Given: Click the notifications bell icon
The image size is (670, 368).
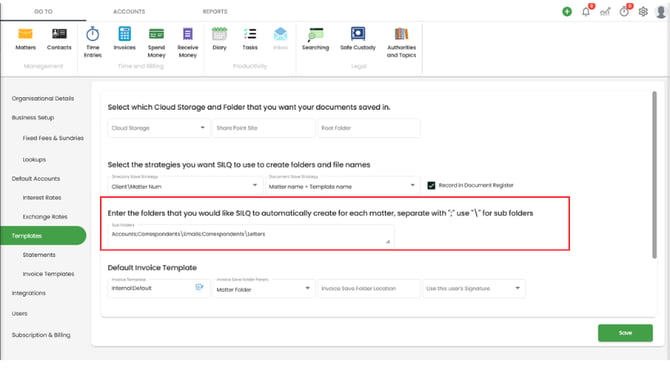Looking at the screenshot, I should click(x=586, y=12).
